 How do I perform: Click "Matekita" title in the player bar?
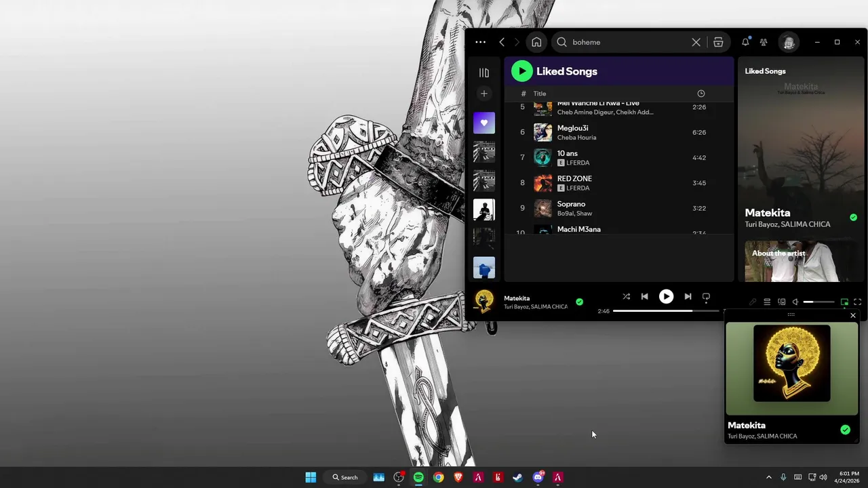pos(517,298)
